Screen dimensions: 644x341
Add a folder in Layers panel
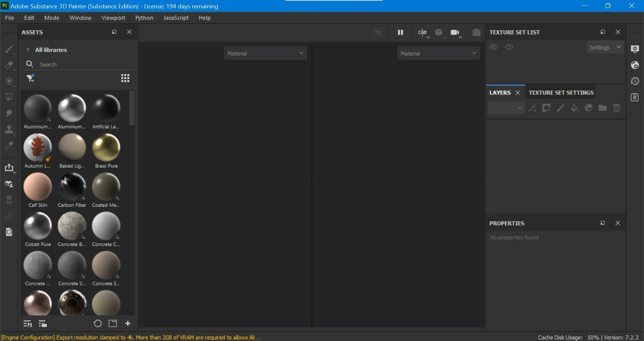603,108
